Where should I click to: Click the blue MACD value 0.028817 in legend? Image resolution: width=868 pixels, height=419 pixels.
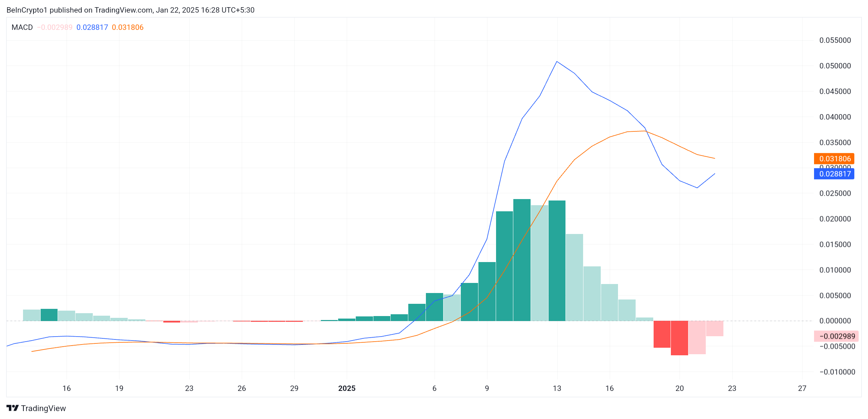coord(92,27)
